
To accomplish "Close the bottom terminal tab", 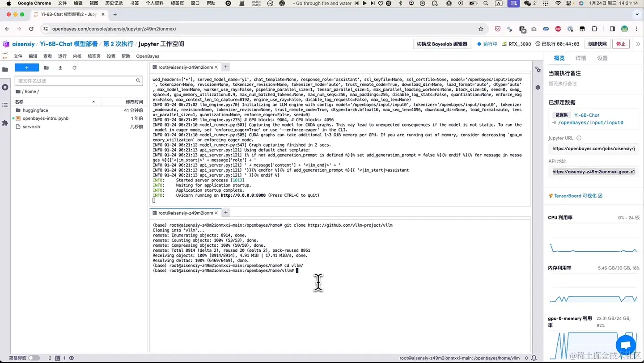I will (x=216, y=213).
